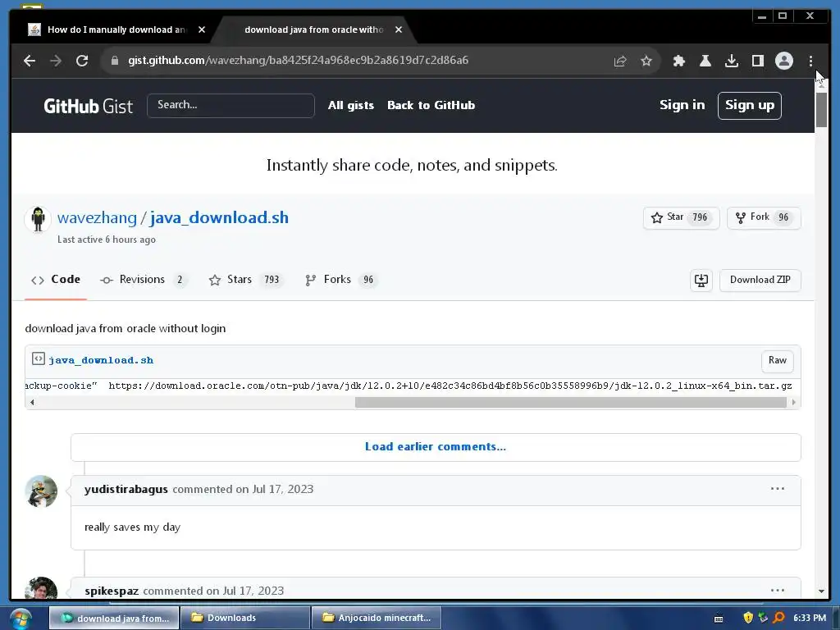
Task: Click the page vertical scrollbar thumb
Action: coord(821,109)
